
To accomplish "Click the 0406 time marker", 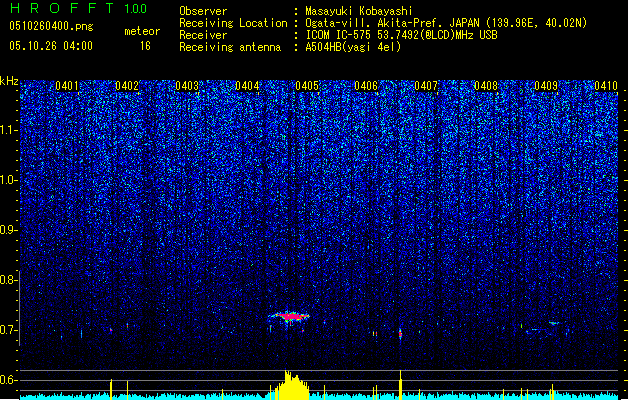I will [366, 86].
